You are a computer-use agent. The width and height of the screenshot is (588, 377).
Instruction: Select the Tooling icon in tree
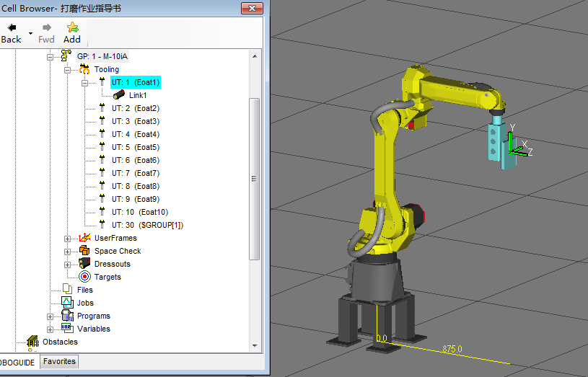click(84, 70)
